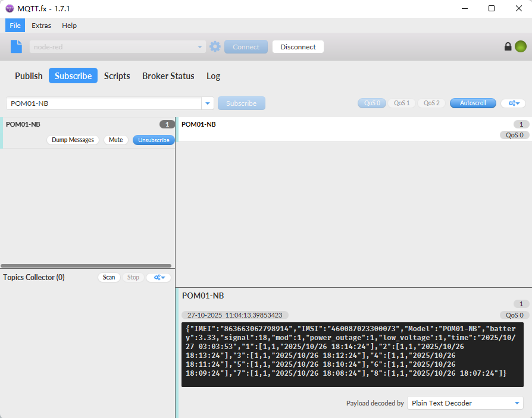Screen dimensions: 532x418
Task: Expand the node-red connection profile dropdown
Action: (x=200, y=47)
